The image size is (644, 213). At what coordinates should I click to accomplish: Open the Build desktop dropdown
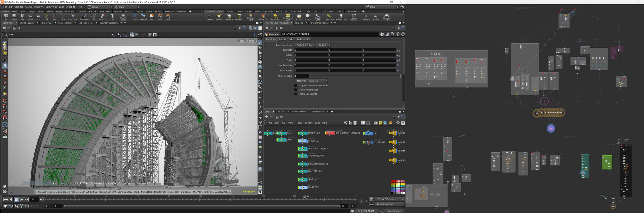click(x=100, y=7)
